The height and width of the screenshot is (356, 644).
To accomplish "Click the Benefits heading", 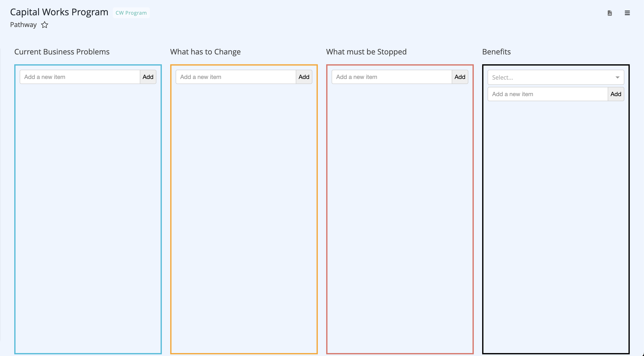I will [x=496, y=52].
